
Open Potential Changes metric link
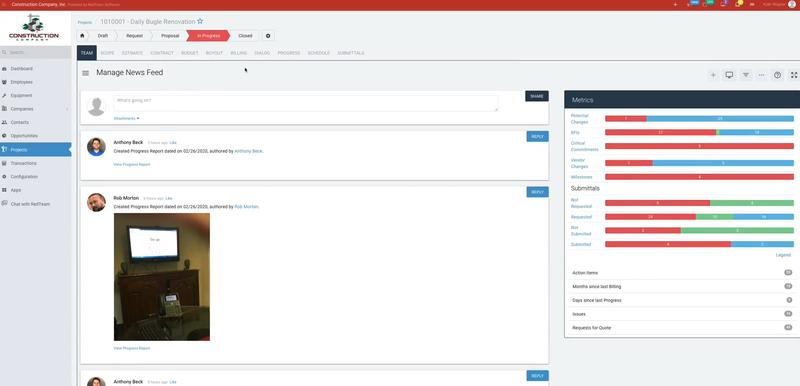click(x=580, y=119)
